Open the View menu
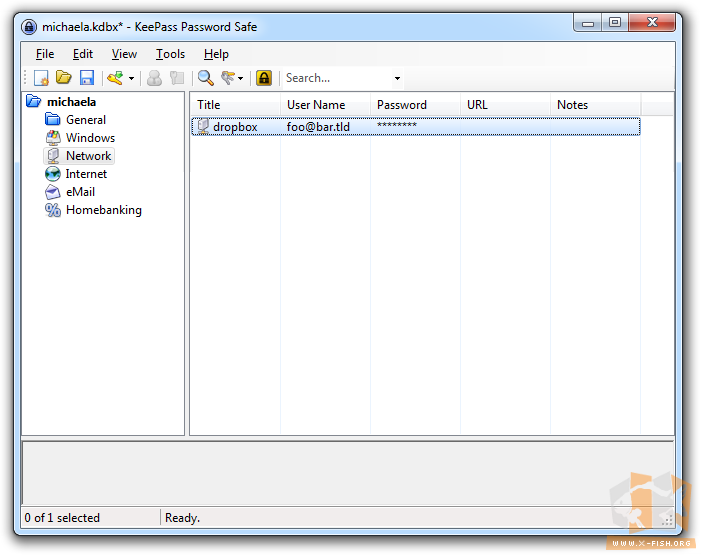The height and width of the screenshot is (555, 701). (124, 54)
